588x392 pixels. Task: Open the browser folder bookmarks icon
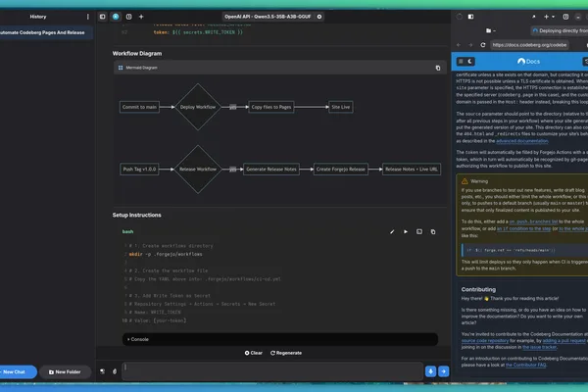click(x=489, y=30)
